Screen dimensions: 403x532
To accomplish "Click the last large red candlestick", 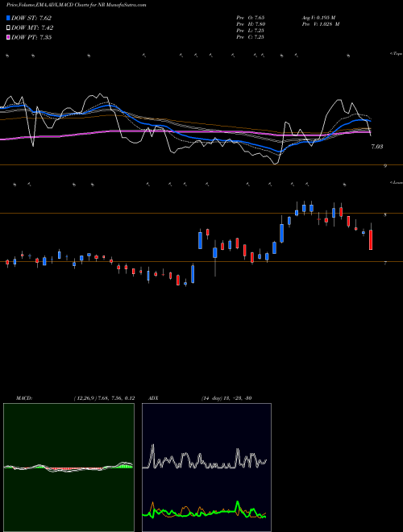I will point(371,240).
